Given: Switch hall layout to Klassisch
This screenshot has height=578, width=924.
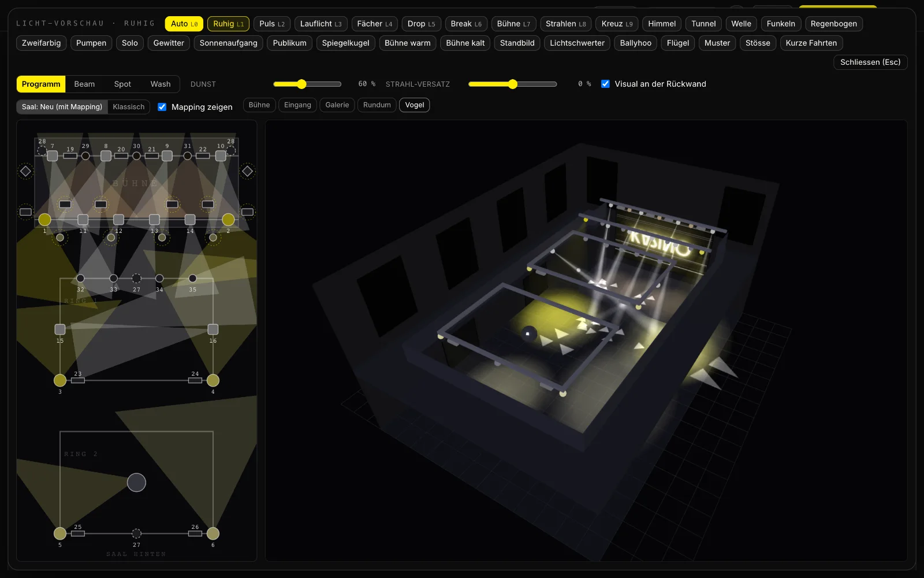Looking at the screenshot, I should pyautogui.click(x=129, y=107).
